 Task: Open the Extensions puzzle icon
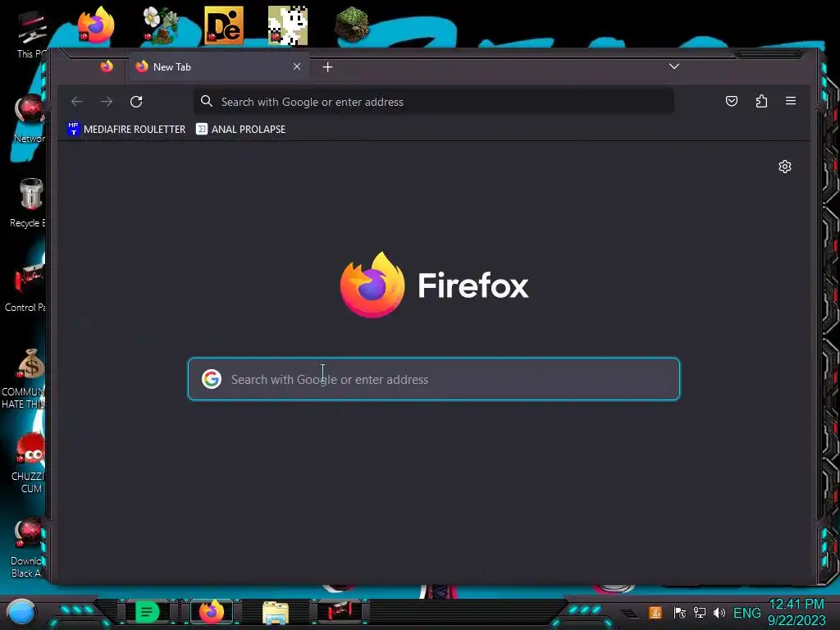point(761,101)
